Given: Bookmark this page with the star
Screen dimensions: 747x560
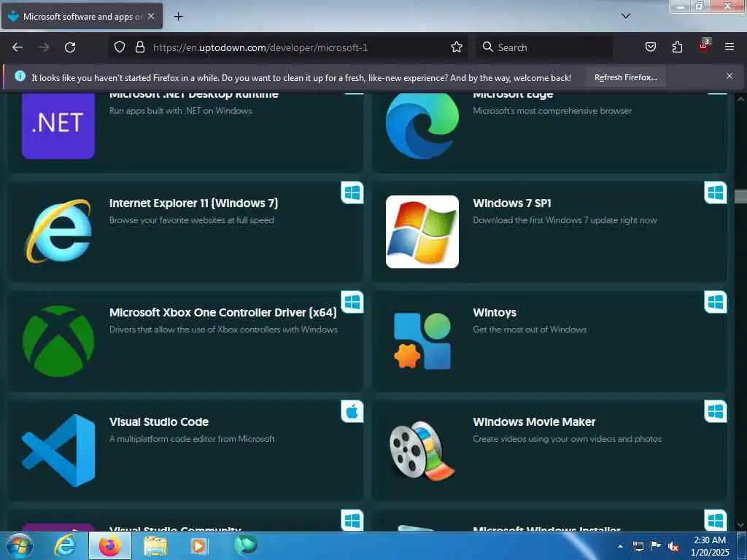Looking at the screenshot, I should (457, 47).
